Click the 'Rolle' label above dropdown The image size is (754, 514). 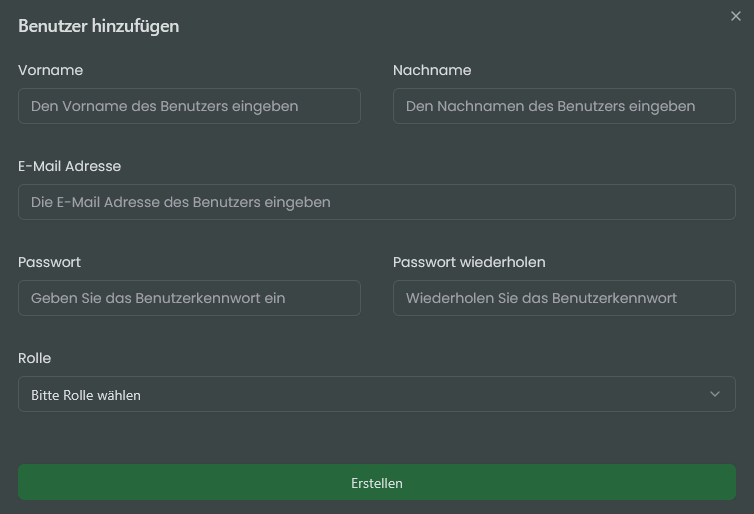point(34,358)
